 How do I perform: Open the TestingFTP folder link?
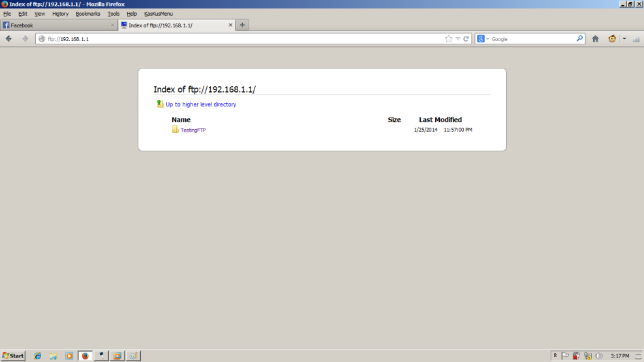193,130
